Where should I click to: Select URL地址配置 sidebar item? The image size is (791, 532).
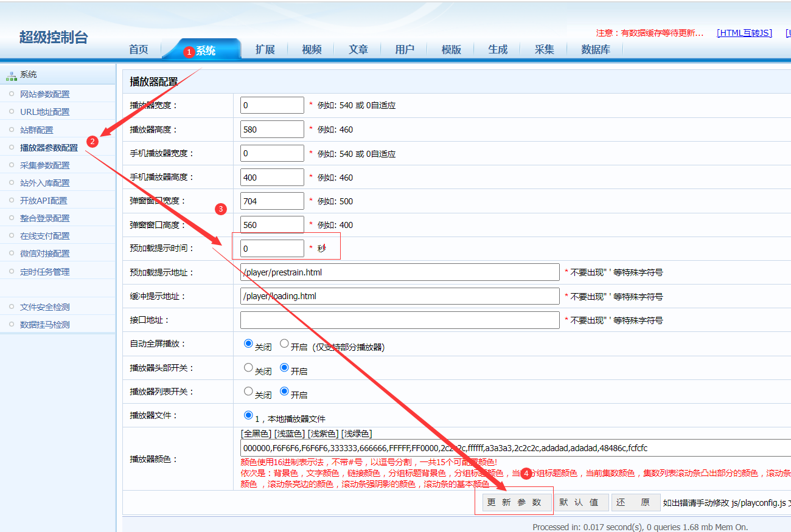pyautogui.click(x=44, y=112)
